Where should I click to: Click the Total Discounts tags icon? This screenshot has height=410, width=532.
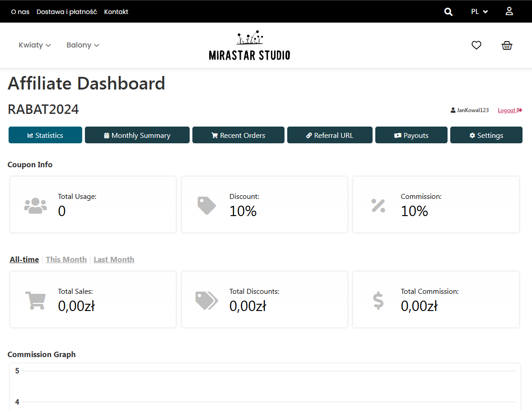click(207, 300)
